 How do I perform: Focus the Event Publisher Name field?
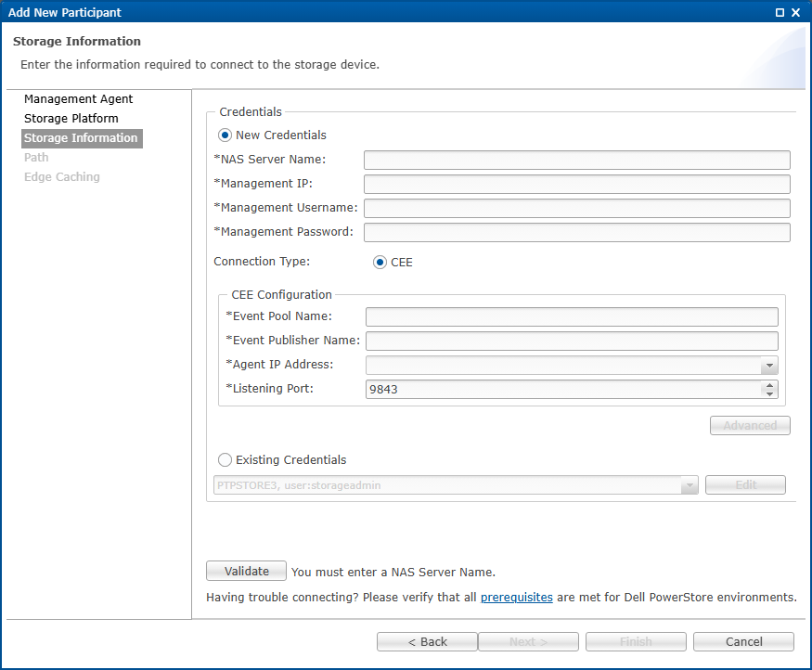(572, 341)
